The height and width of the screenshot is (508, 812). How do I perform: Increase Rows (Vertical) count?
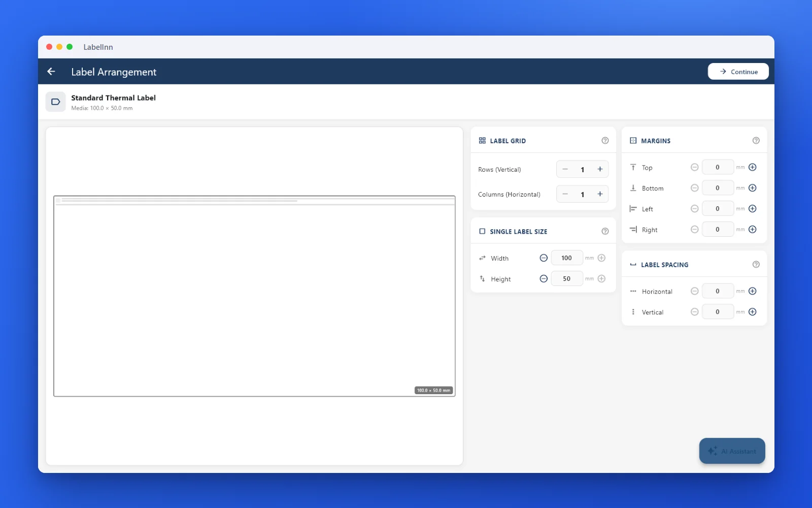tap(600, 169)
